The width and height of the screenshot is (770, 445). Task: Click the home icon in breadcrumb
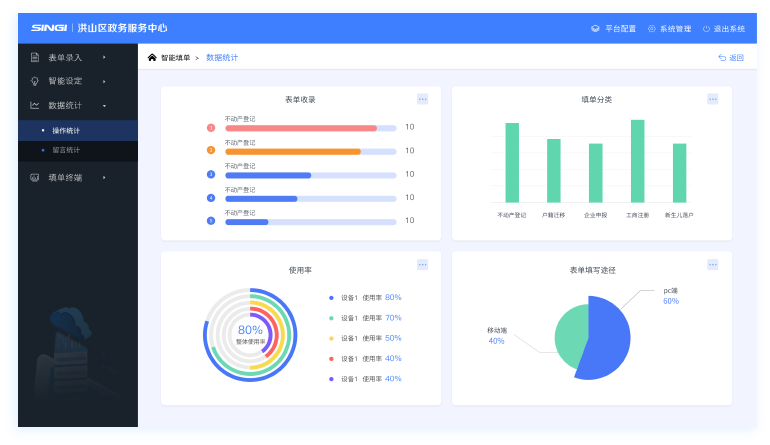coord(152,58)
